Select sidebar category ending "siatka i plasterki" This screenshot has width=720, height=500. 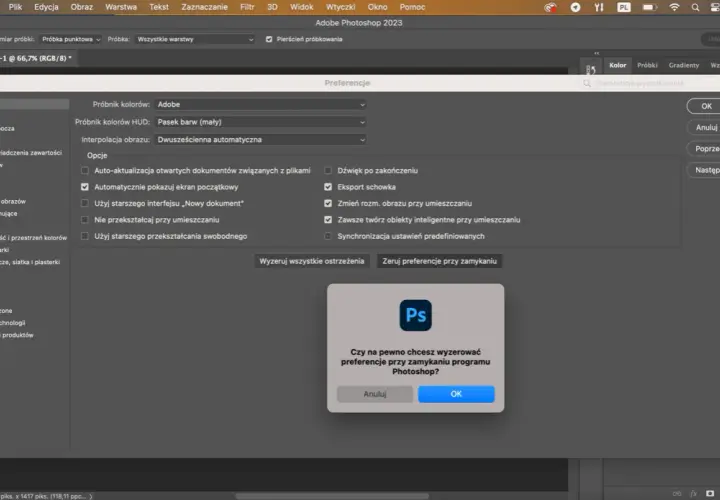click(30, 262)
